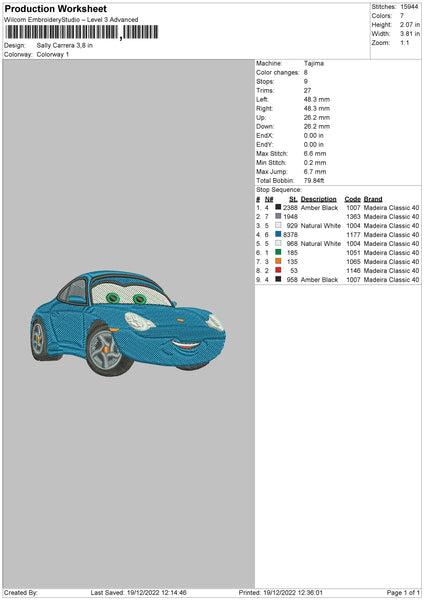Click the 'EndY:' label
This screenshot has width=424, height=600.
[265, 144]
